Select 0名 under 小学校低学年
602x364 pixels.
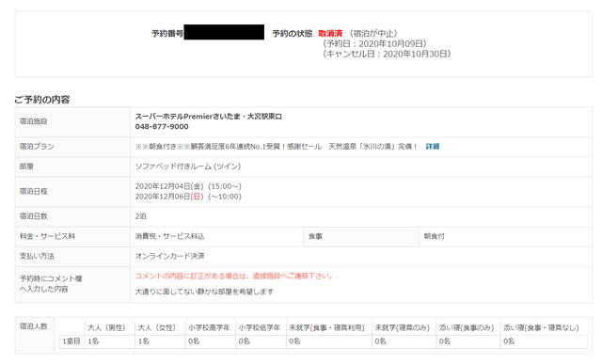(245, 341)
